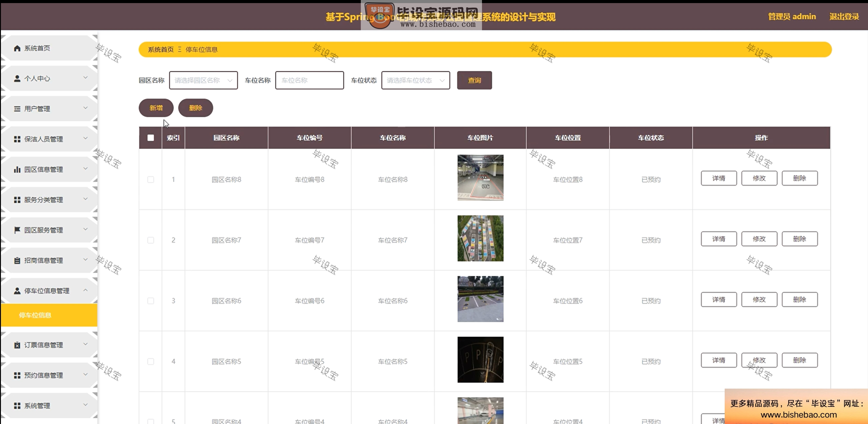
Task: Click the grid icon beside 预约信息管理
Action: point(17,375)
